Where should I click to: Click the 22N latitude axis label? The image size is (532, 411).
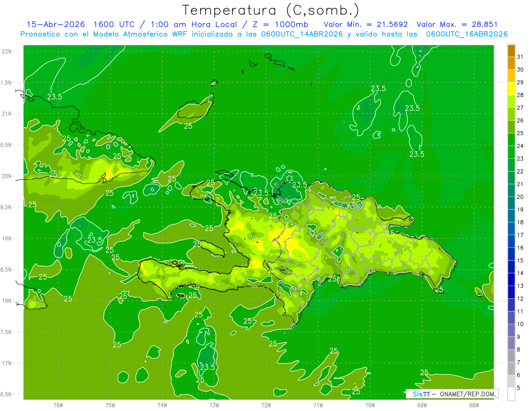(7, 51)
